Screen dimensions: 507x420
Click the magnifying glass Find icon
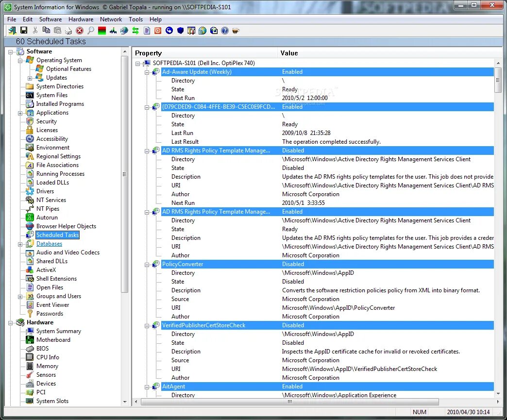tap(91, 31)
